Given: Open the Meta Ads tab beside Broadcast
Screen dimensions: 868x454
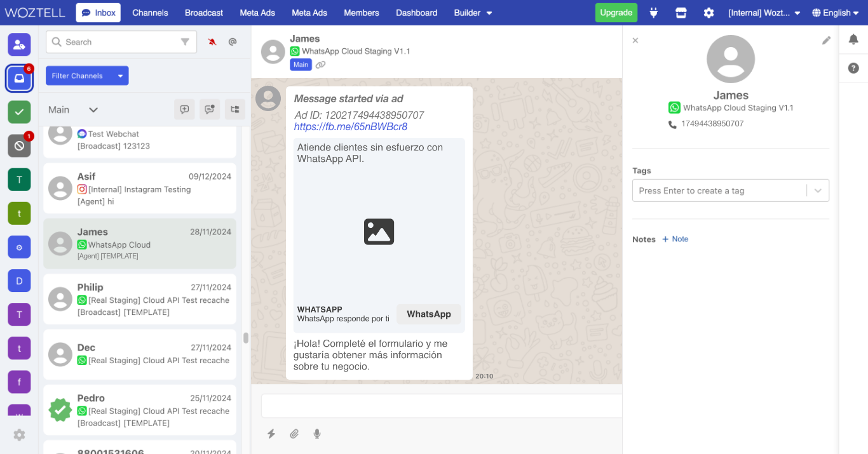Looking at the screenshot, I should (257, 13).
